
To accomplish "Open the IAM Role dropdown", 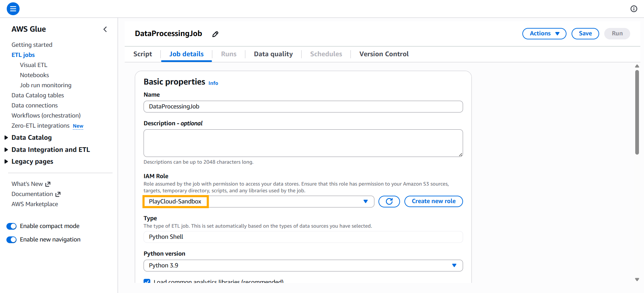I will pos(259,201).
